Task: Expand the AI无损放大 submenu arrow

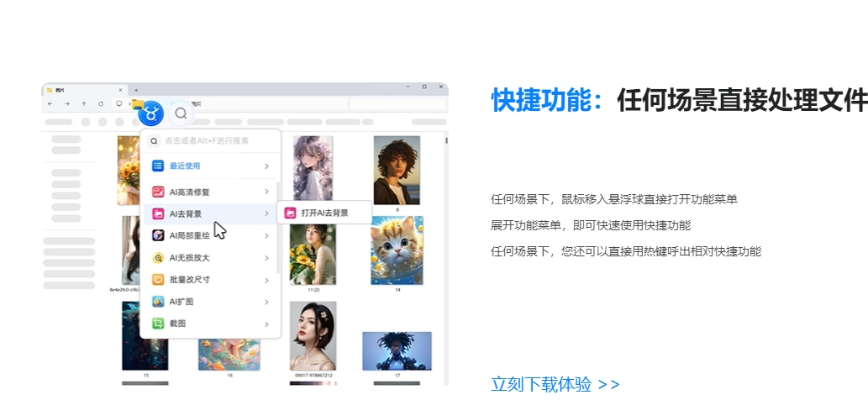Action: [266, 257]
